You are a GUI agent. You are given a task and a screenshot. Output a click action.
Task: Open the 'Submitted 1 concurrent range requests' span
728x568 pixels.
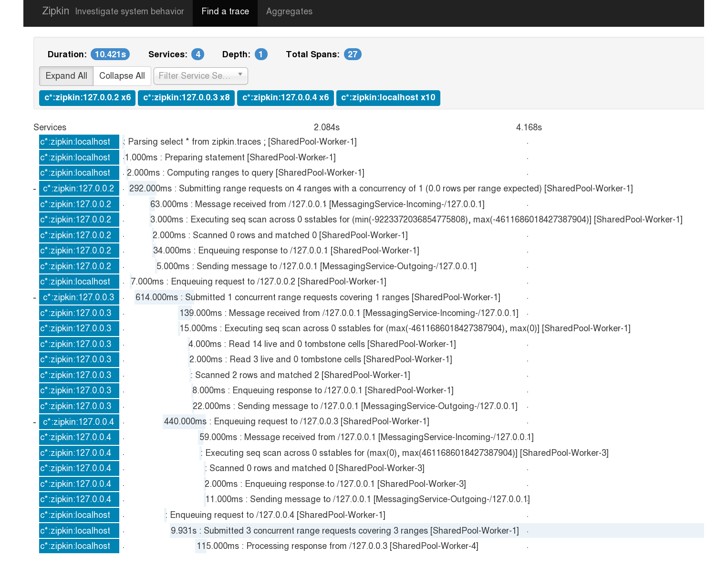(x=318, y=297)
